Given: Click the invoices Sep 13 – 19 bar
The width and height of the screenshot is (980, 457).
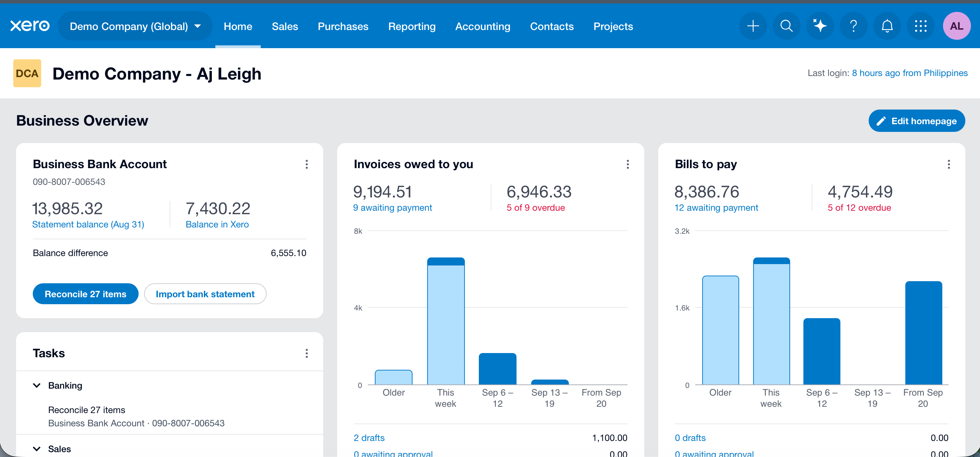Looking at the screenshot, I should 550,382.
